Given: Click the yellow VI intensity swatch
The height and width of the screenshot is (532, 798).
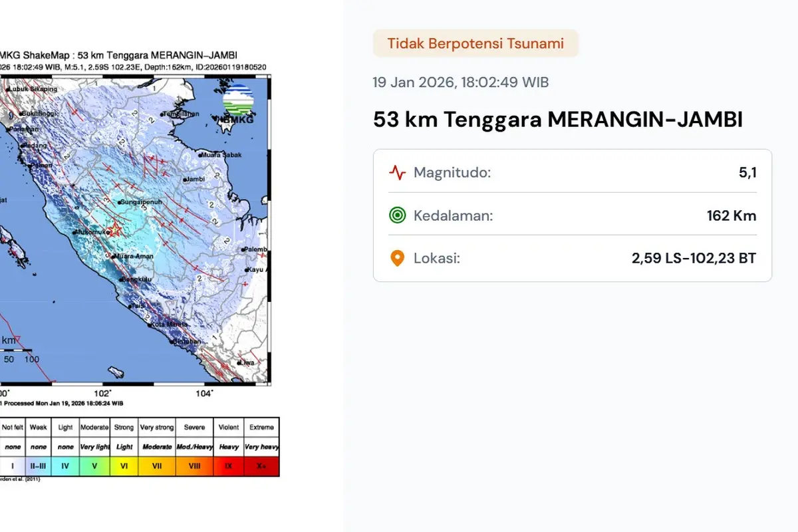Looking at the screenshot, I should 124,466.
